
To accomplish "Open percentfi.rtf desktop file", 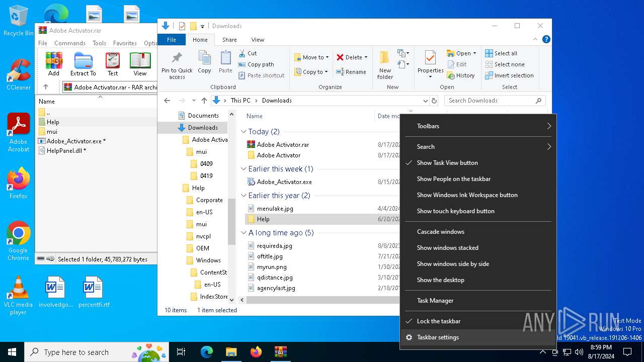I will [94, 292].
